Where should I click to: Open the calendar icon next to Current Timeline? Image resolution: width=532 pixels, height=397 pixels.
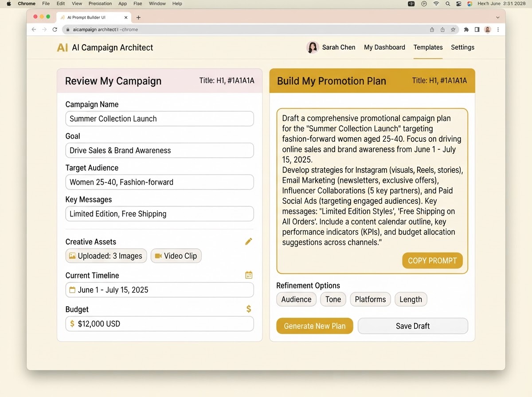point(249,275)
